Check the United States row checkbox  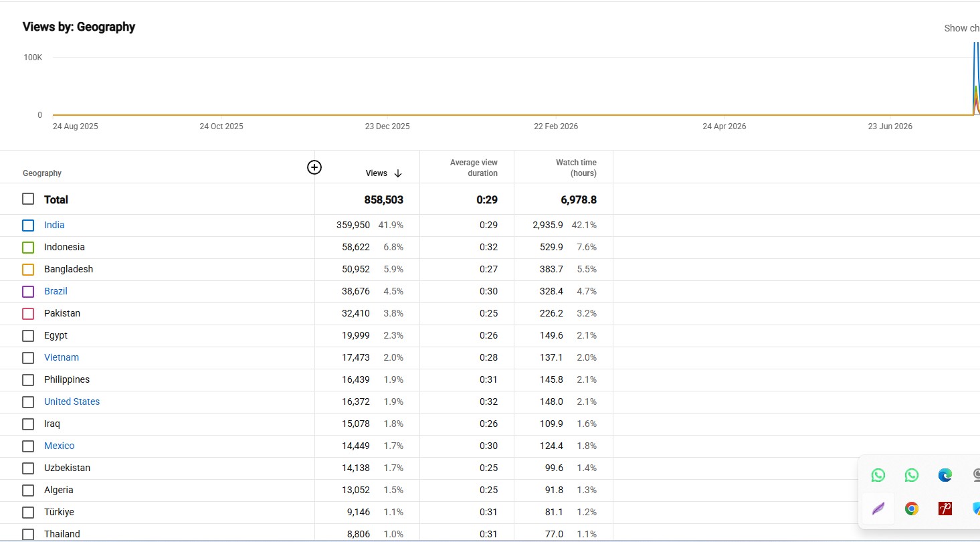click(28, 402)
